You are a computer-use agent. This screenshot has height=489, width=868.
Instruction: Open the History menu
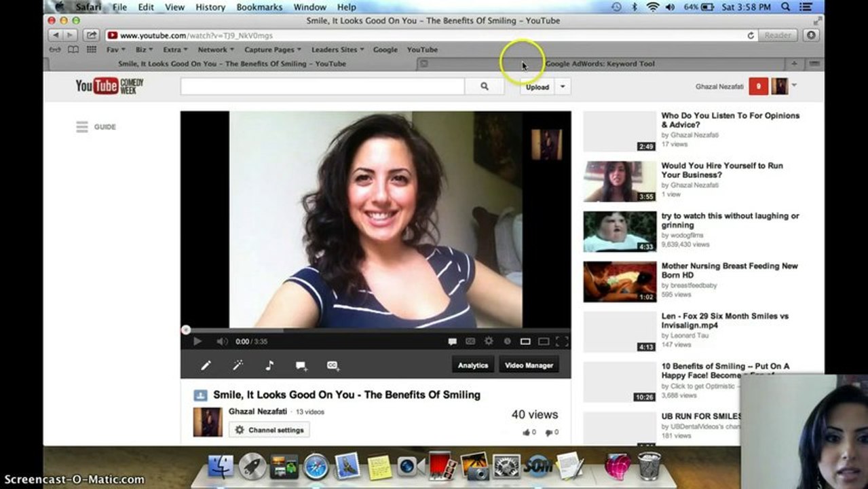210,7
